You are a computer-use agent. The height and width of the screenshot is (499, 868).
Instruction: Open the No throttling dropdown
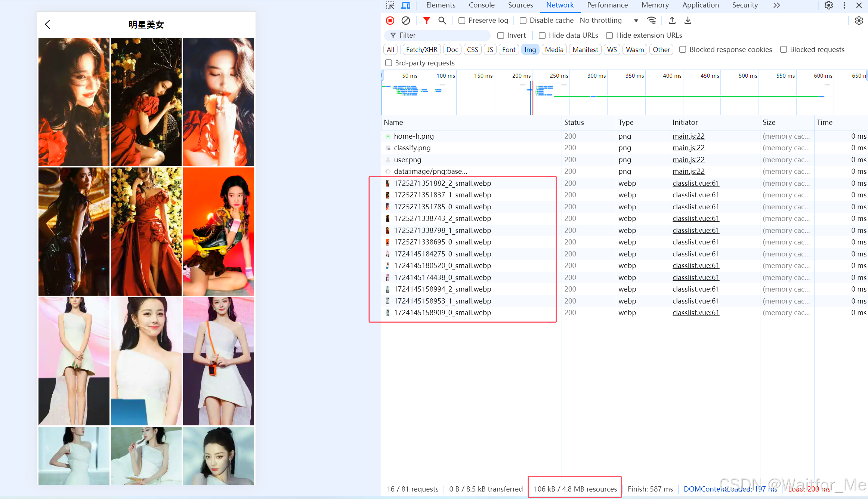(609, 21)
